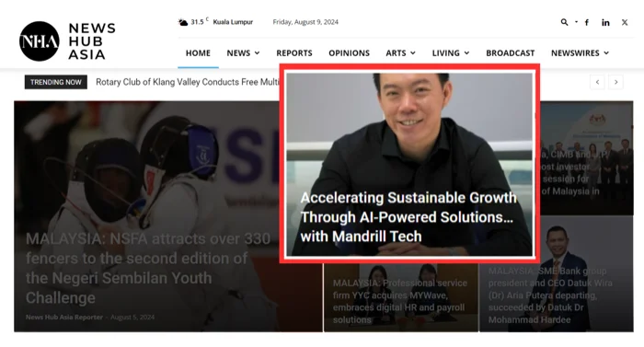Open the YYC acquires MYWave article
The height and width of the screenshot is (347, 644).
(x=400, y=301)
